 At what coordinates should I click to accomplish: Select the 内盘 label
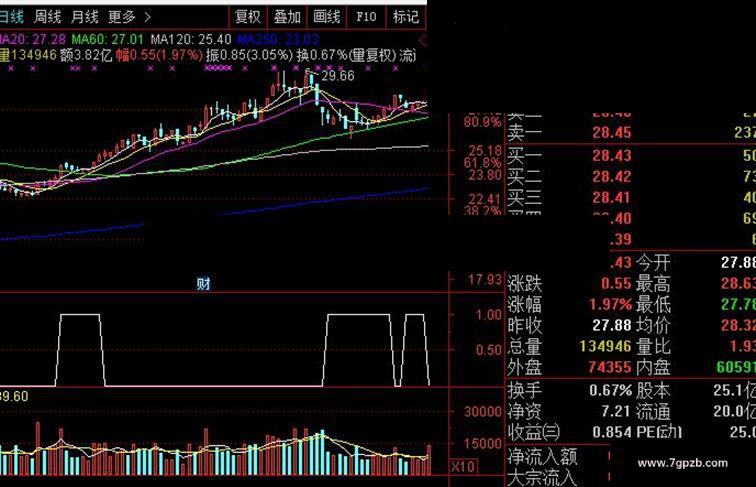coord(653,367)
